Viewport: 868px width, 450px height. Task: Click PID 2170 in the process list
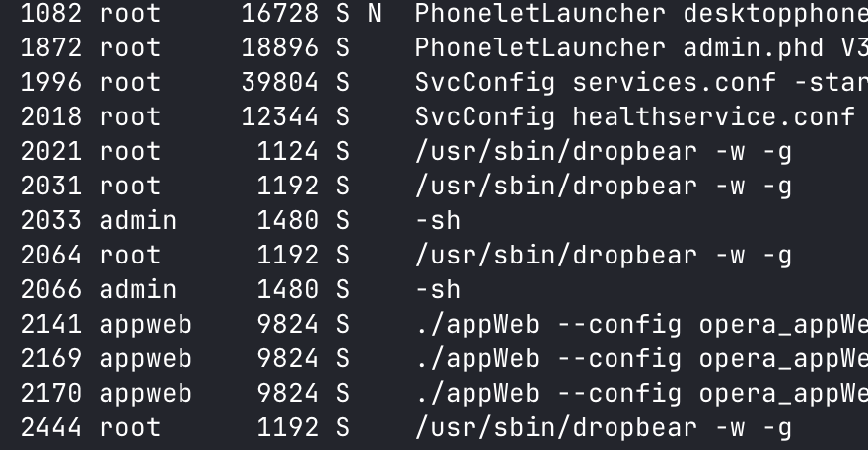[x=51, y=394]
